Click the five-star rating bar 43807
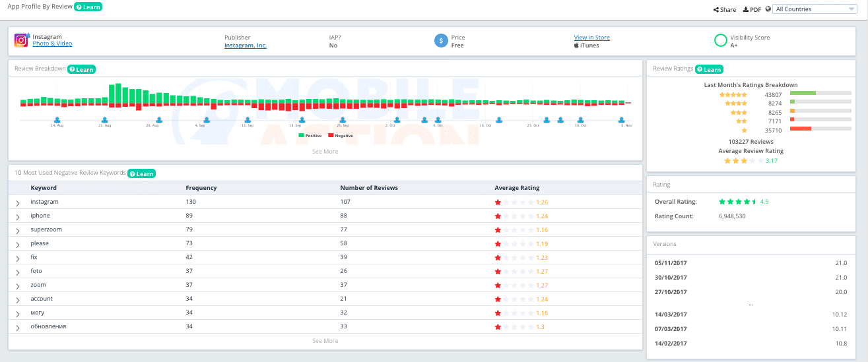This screenshot has width=868, height=362. [x=820, y=94]
